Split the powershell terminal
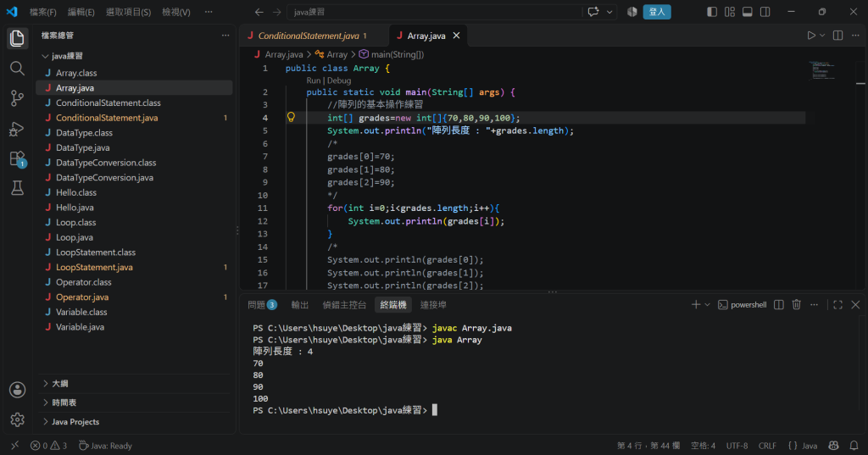Viewport: 868px width, 455px height. [x=779, y=304]
